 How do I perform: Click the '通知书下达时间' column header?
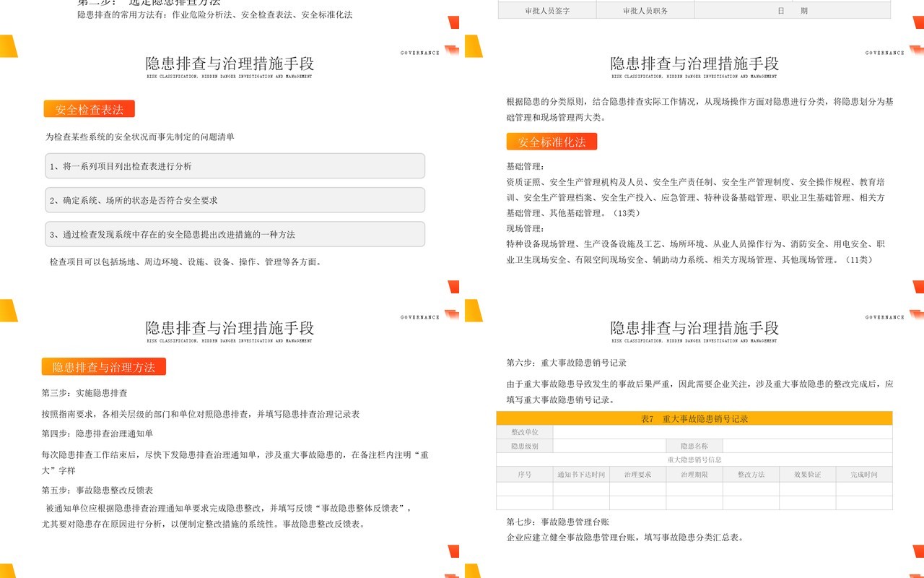581,475
